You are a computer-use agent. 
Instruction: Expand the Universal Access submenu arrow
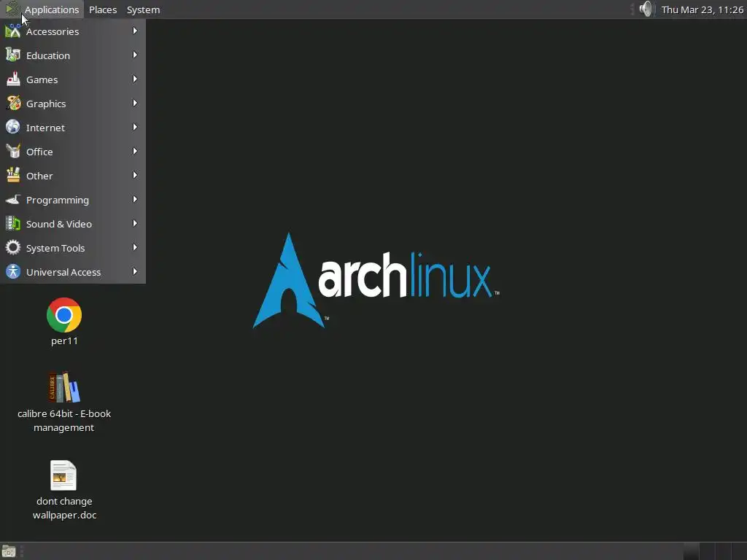pos(135,271)
